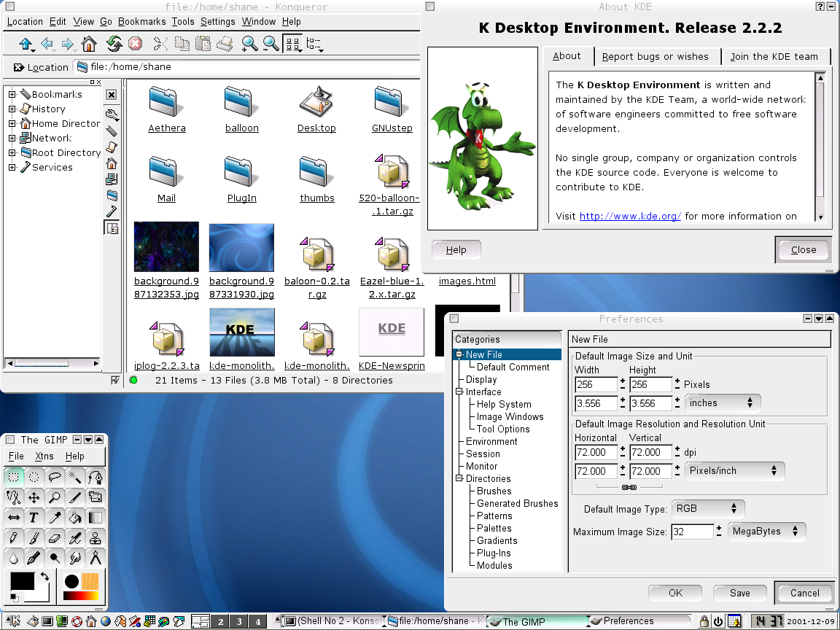Select the Bezier path tool in GIMP

[x=95, y=476]
